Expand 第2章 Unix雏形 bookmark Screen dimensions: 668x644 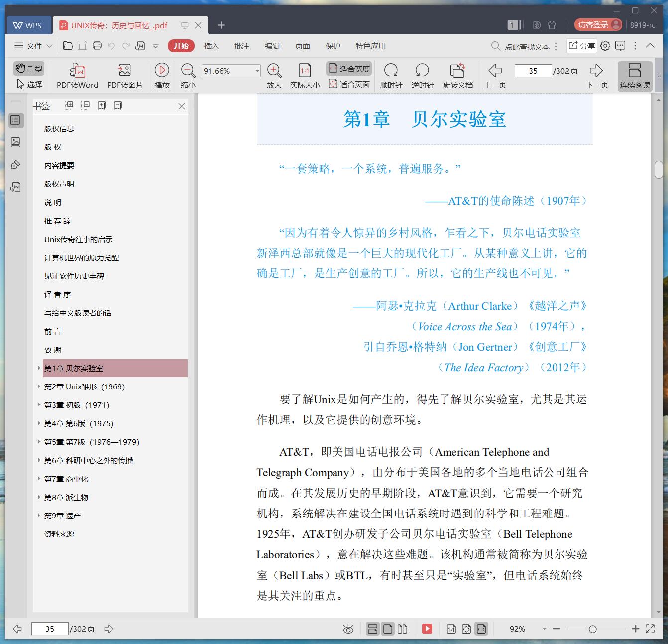point(39,386)
